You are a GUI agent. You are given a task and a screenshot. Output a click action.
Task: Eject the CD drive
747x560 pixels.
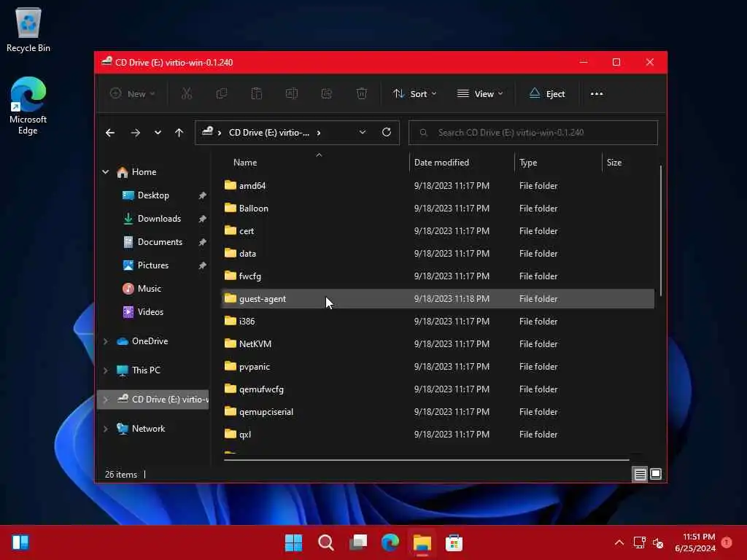pos(547,94)
